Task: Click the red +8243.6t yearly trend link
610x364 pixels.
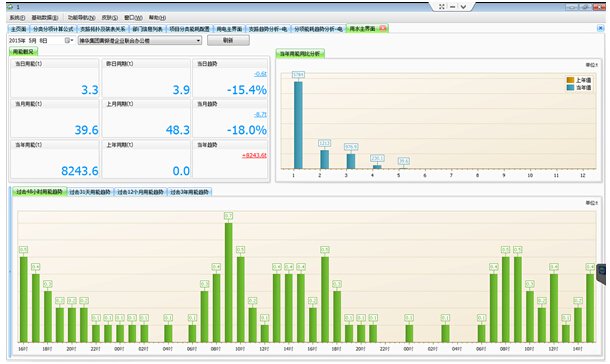Action: [254, 155]
